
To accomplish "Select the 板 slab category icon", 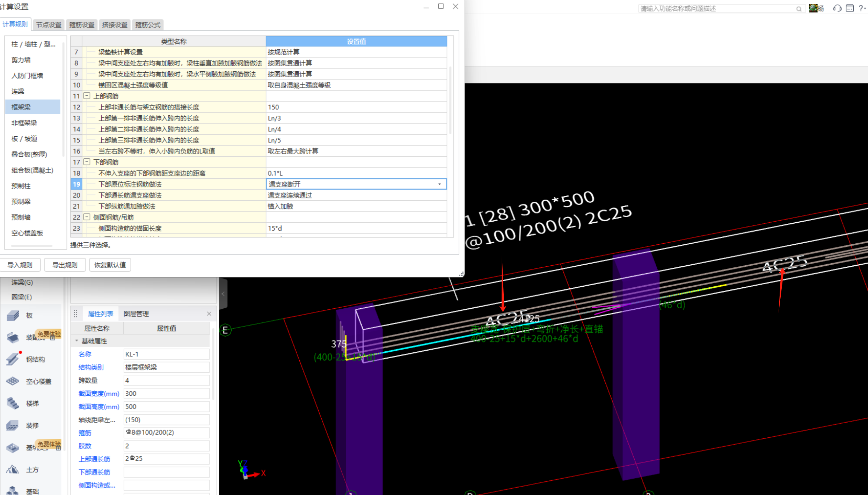I will 13,315.
